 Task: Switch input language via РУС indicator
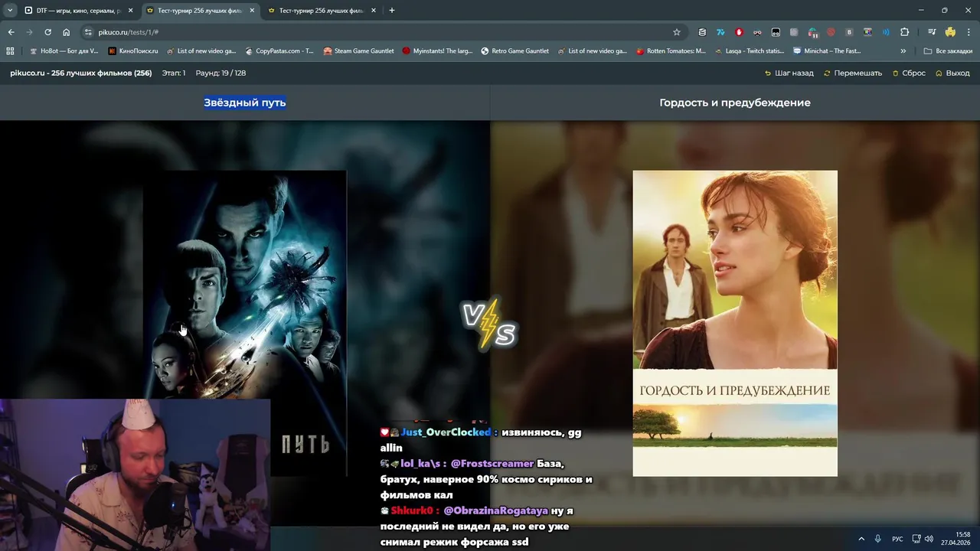pos(897,539)
